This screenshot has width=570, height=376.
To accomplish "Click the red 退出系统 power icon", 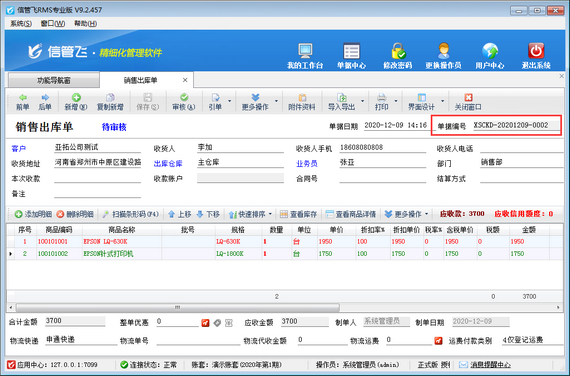I will coord(536,51).
